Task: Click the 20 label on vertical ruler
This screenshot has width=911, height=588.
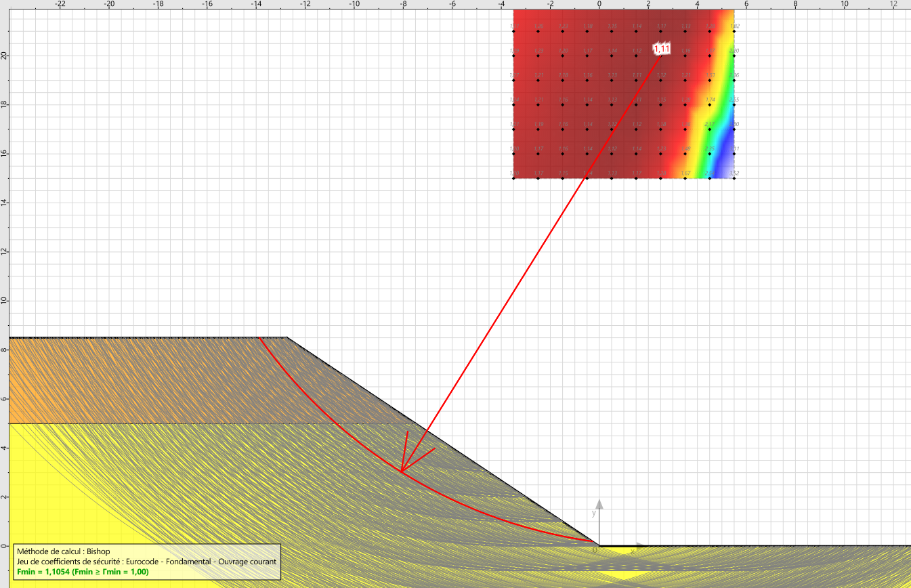Action: 4,55
